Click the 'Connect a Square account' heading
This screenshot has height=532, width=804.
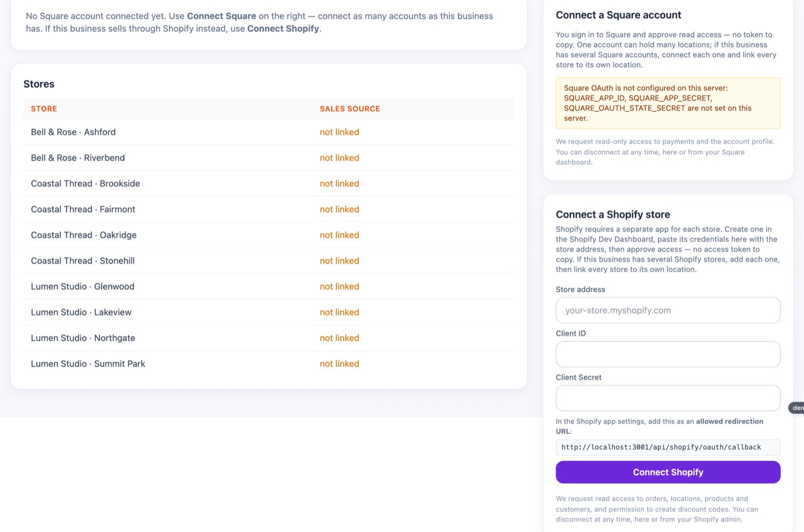tap(618, 15)
